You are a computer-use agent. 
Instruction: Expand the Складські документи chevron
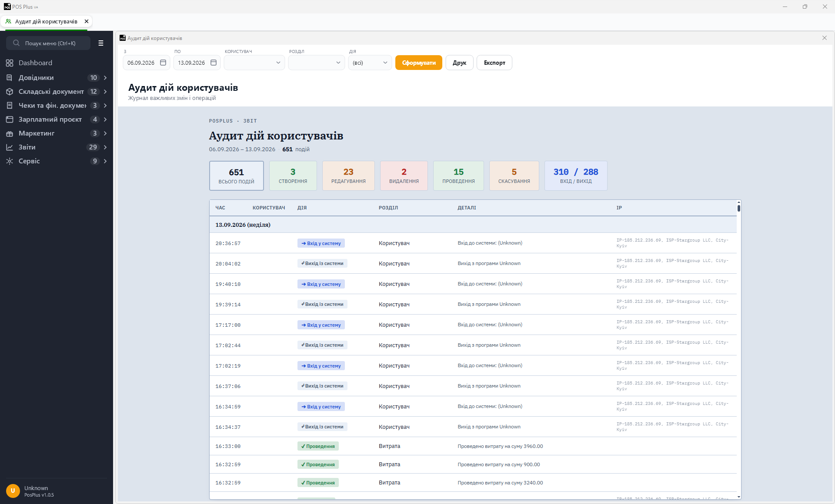tap(105, 92)
